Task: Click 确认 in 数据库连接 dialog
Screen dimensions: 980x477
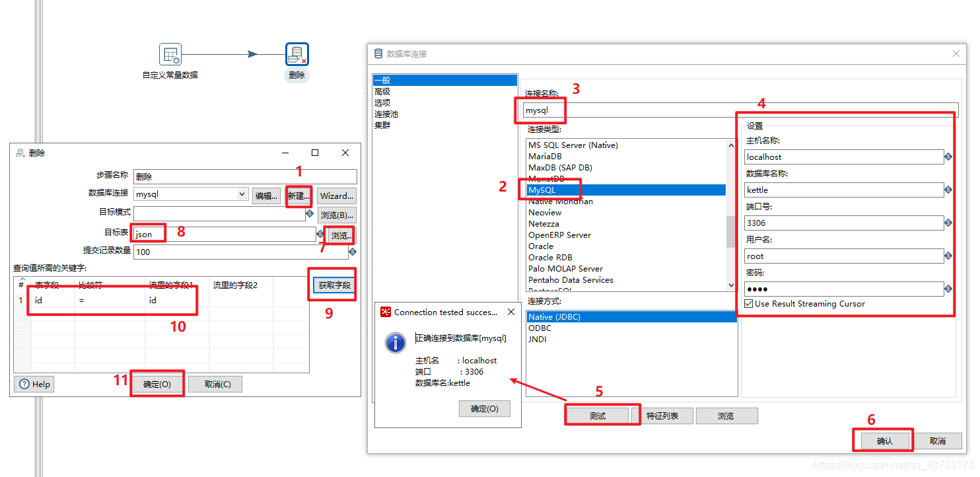Action: 884,441
